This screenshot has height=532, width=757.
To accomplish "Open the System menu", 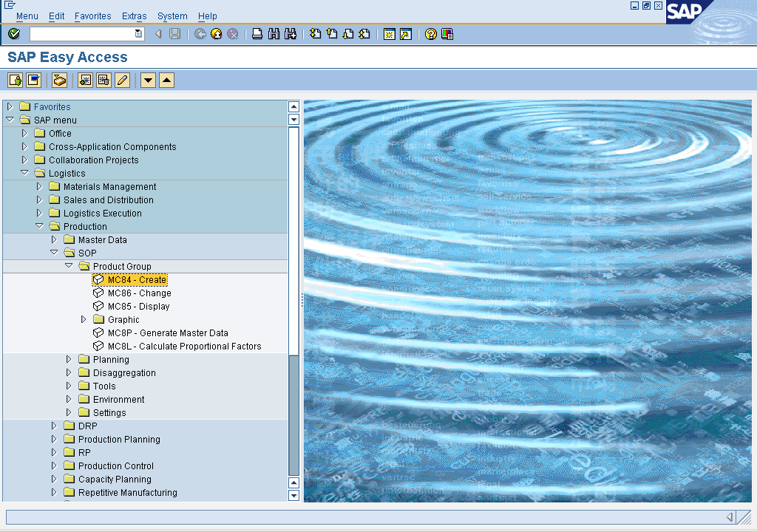I will (172, 16).
